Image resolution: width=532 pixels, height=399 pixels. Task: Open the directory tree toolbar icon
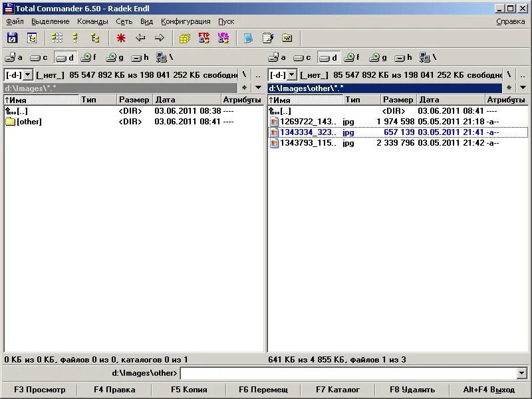[32, 38]
